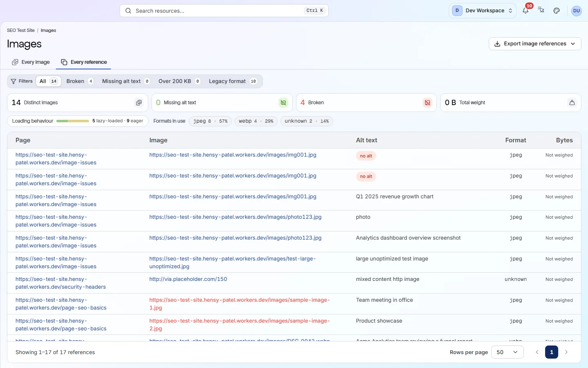Go to the next page arrow
Image resolution: width=588 pixels, height=368 pixels.
coord(566,352)
